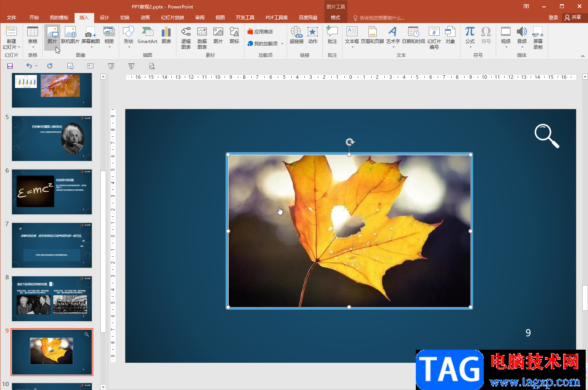Click the Tell Me search box
588x390 pixels.
(x=379, y=18)
